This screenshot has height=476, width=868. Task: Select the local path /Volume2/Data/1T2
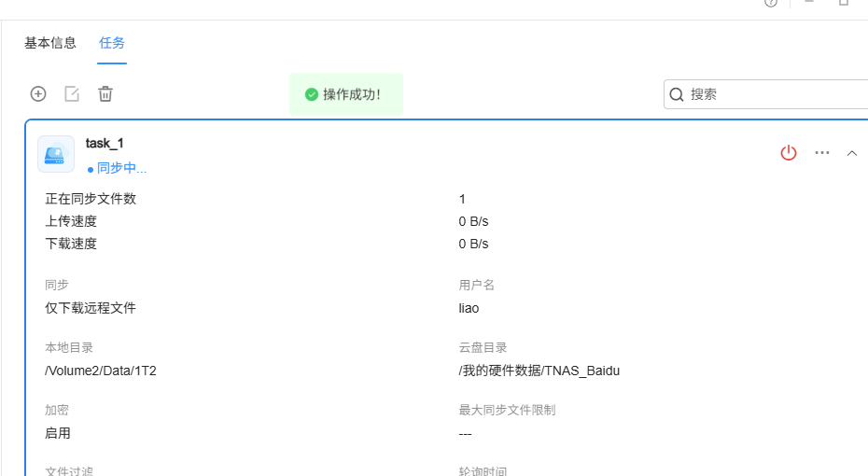(101, 371)
